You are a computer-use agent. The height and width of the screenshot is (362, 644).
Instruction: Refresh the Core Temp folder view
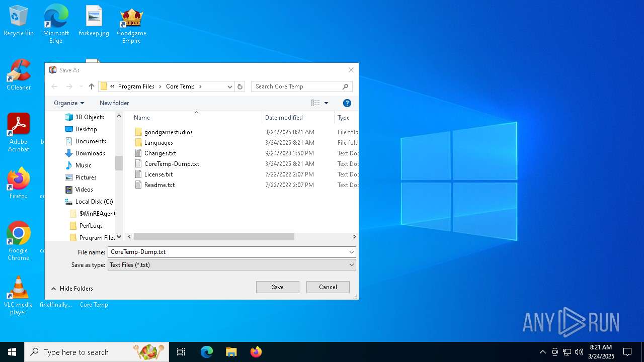(240, 86)
